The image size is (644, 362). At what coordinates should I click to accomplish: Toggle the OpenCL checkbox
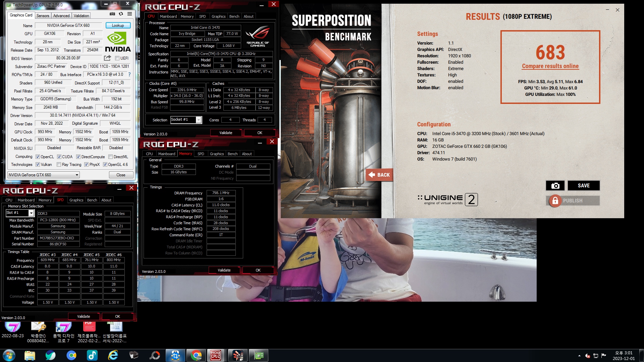point(38,157)
